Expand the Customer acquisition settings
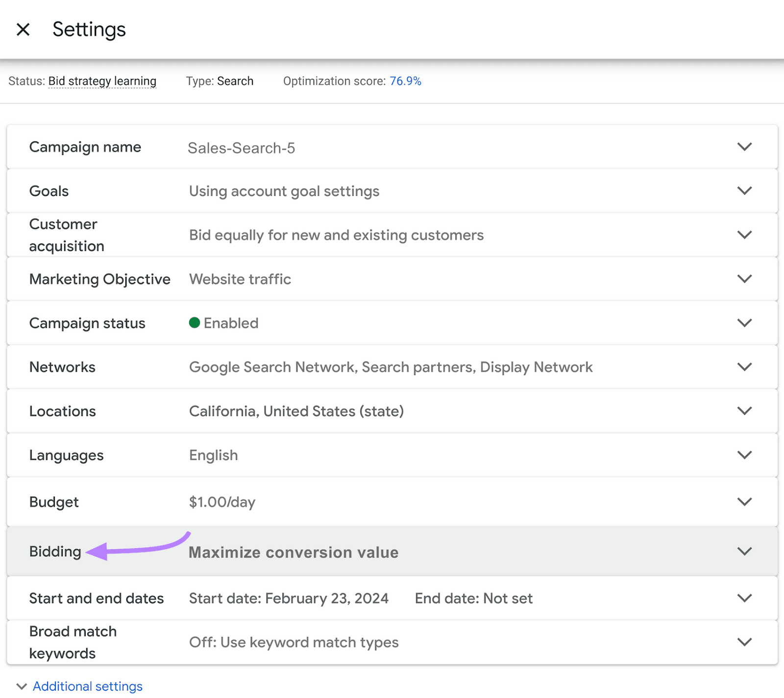This screenshot has width=784, height=698. click(x=744, y=235)
